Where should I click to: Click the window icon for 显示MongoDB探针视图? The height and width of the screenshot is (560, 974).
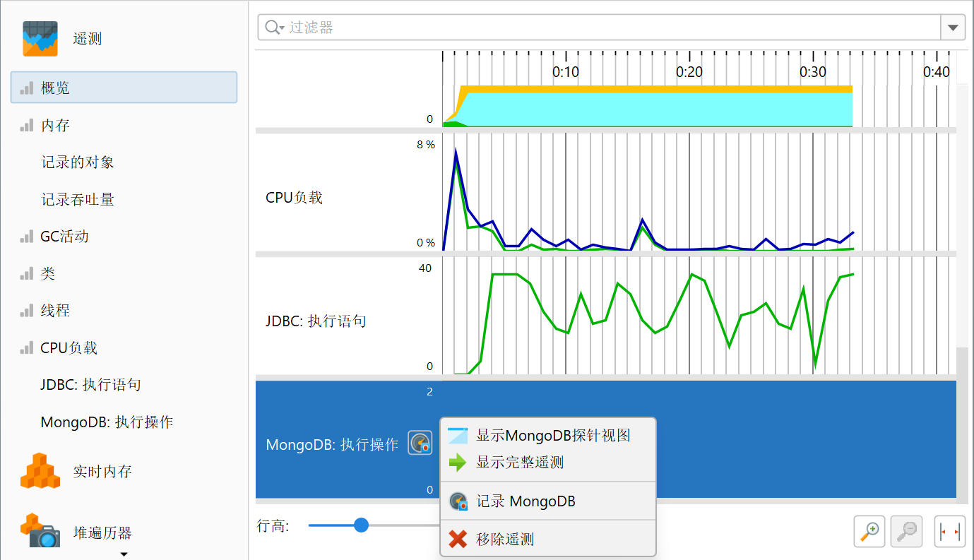click(458, 435)
